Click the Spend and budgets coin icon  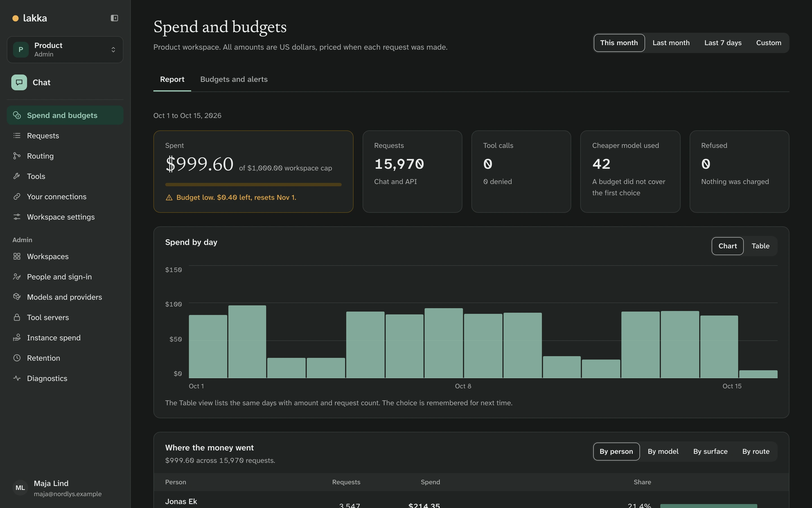coord(17,115)
